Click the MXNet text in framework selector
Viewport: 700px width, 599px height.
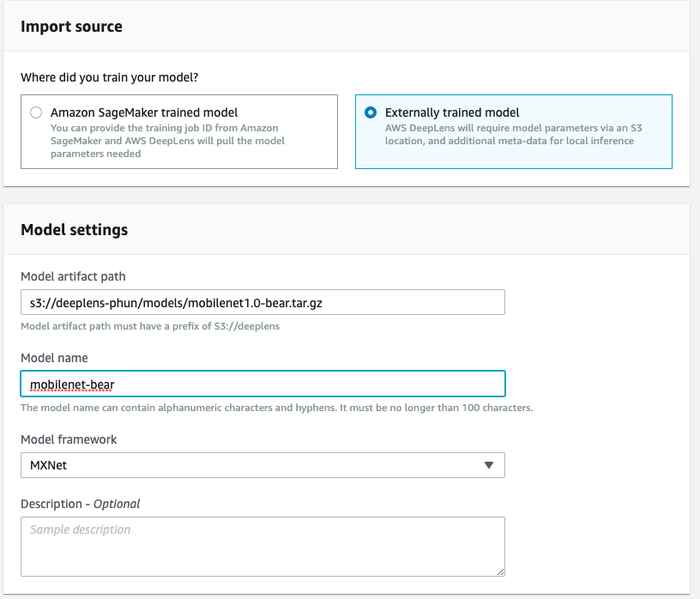point(48,465)
